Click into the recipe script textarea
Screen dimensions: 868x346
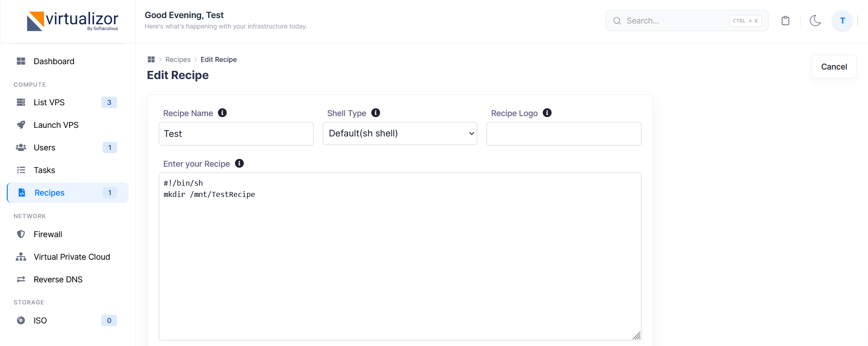(x=400, y=257)
